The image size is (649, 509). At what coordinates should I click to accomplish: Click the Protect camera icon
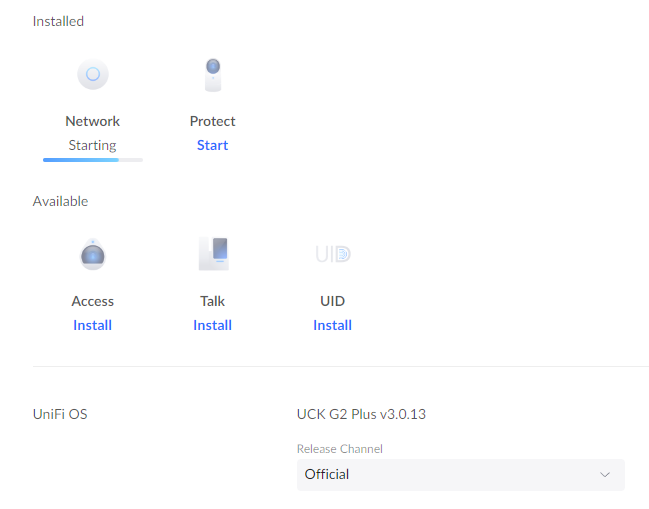(x=212, y=75)
